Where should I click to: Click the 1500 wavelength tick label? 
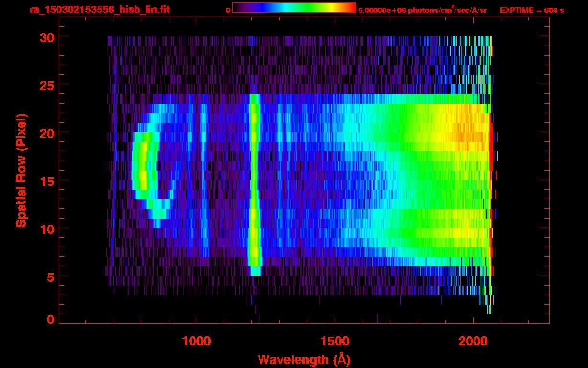point(335,341)
